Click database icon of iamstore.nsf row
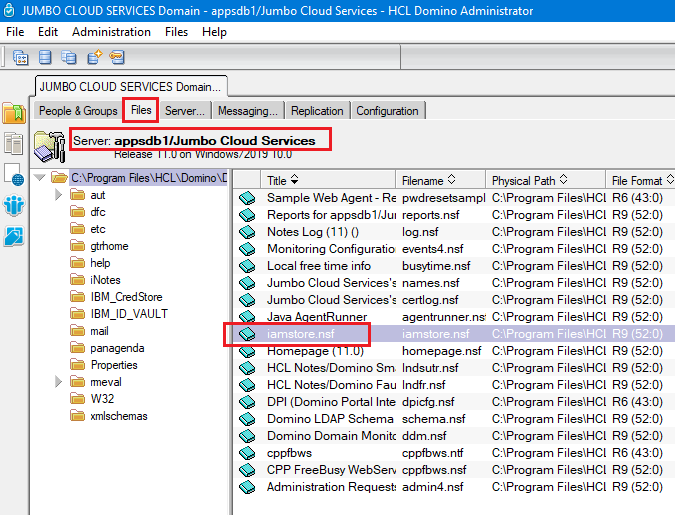Screen dimensions: 675x515 pyautogui.click(x=247, y=334)
